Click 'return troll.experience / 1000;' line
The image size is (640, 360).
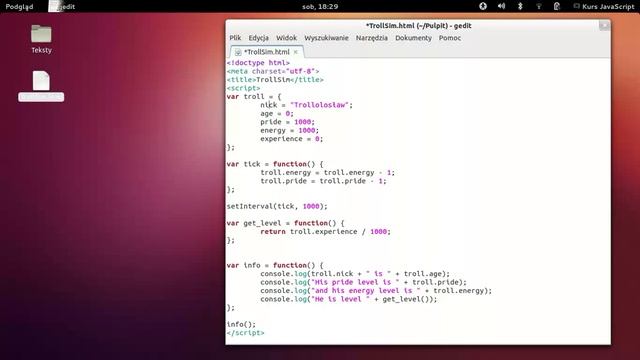point(325,232)
